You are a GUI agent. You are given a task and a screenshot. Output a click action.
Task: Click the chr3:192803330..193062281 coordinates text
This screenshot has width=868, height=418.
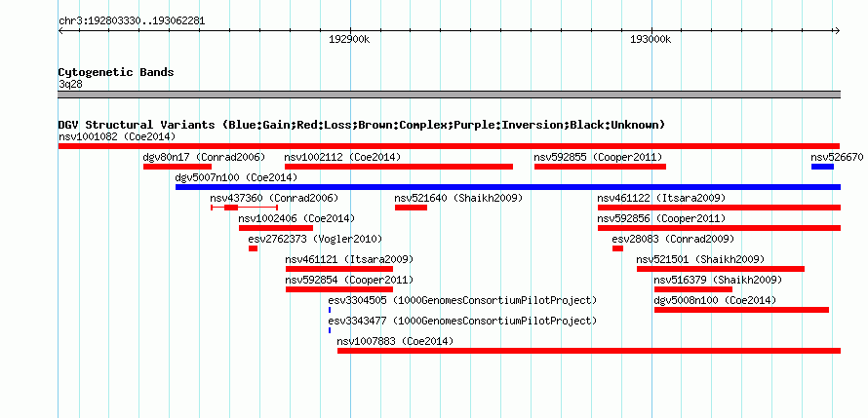coord(132,21)
